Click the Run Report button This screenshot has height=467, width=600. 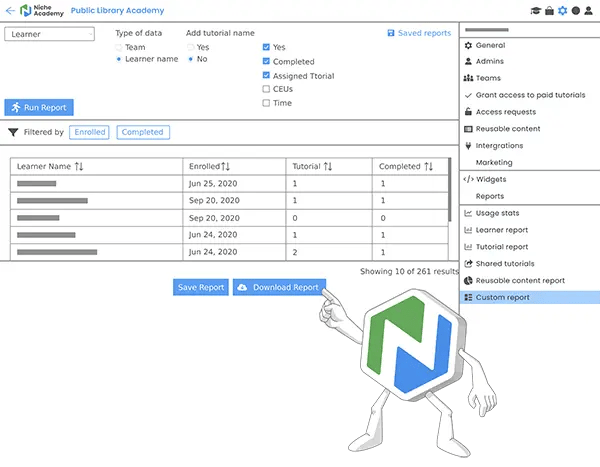[x=39, y=107]
